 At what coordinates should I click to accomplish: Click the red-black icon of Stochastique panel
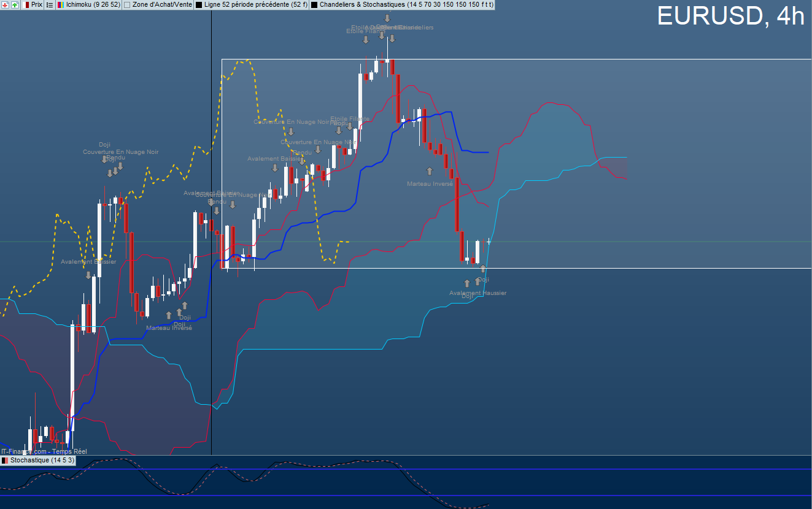[5, 460]
